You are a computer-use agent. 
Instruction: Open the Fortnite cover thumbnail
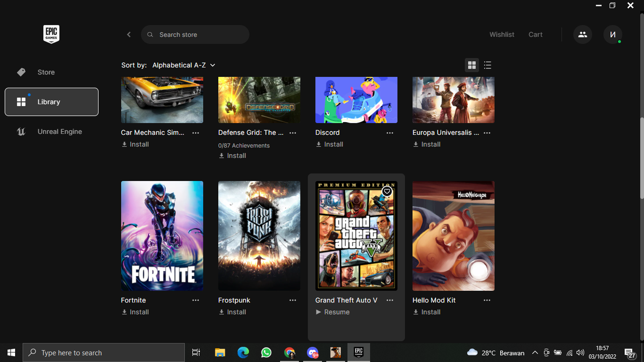pyautogui.click(x=162, y=236)
